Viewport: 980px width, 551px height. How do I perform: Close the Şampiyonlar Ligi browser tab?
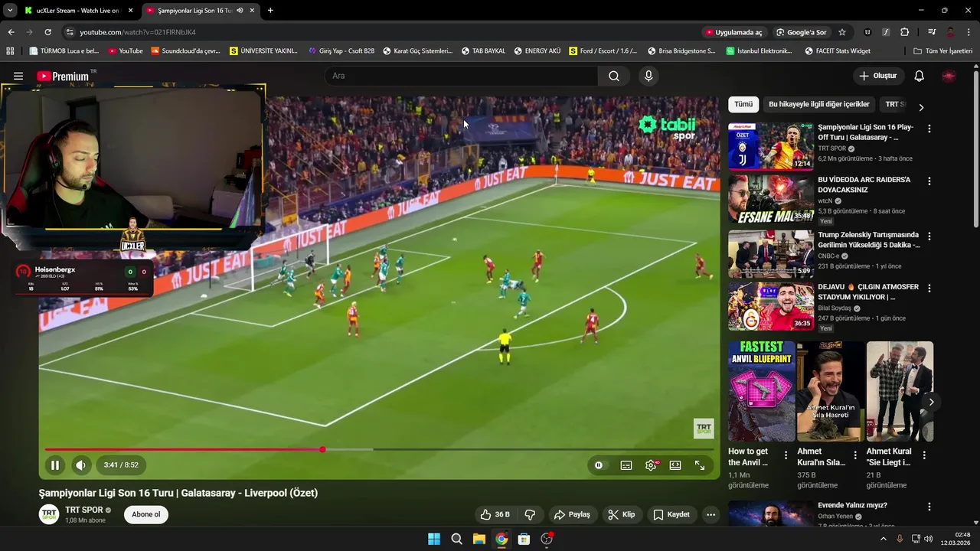(x=252, y=11)
